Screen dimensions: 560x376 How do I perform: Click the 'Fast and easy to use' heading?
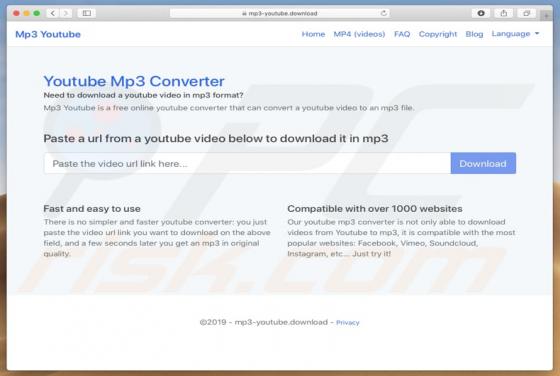click(x=92, y=209)
